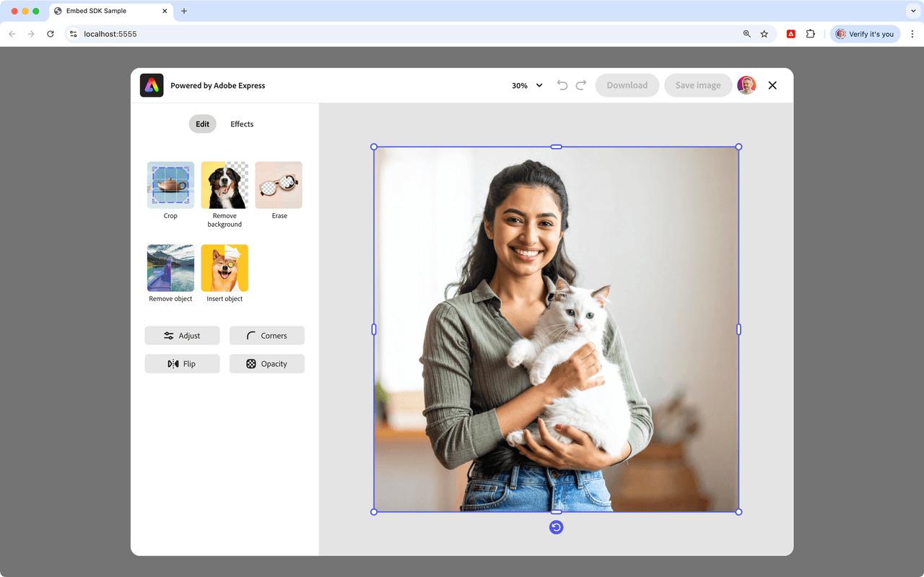Select the Remove background tool
This screenshot has width=924, height=577.
pyautogui.click(x=225, y=186)
